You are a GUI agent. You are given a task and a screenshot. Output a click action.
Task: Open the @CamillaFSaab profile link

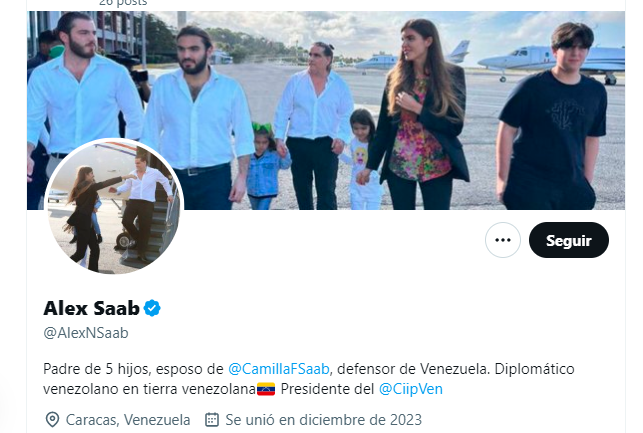click(x=279, y=369)
